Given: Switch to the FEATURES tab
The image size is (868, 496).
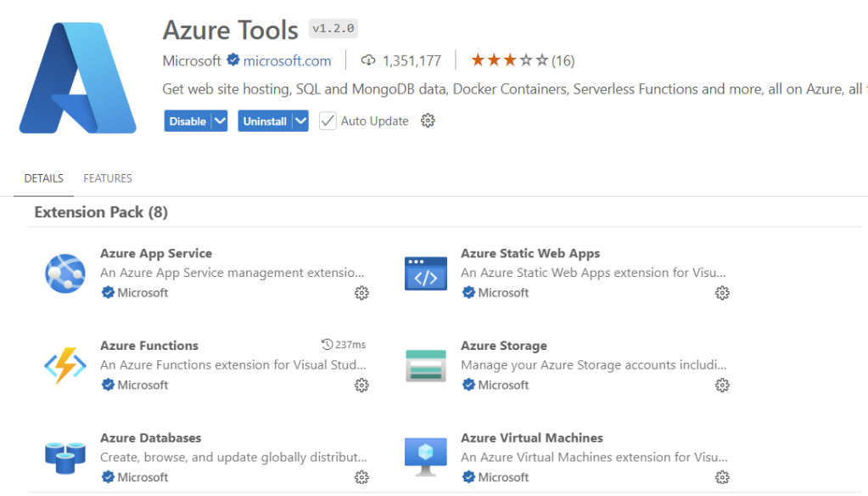Looking at the screenshot, I should click(x=107, y=178).
